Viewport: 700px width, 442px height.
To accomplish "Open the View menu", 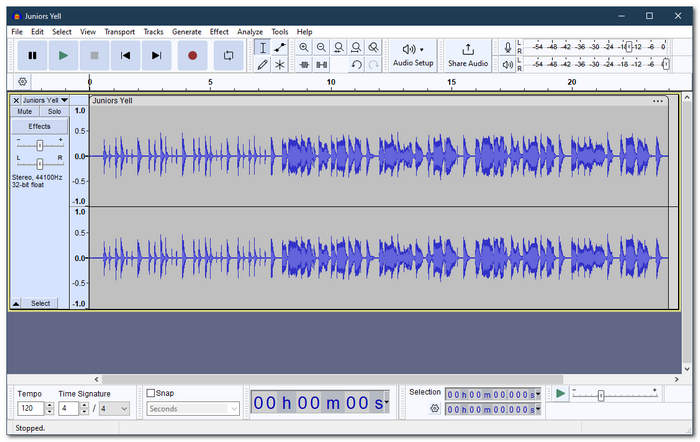I will pyautogui.click(x=88, y=32).
